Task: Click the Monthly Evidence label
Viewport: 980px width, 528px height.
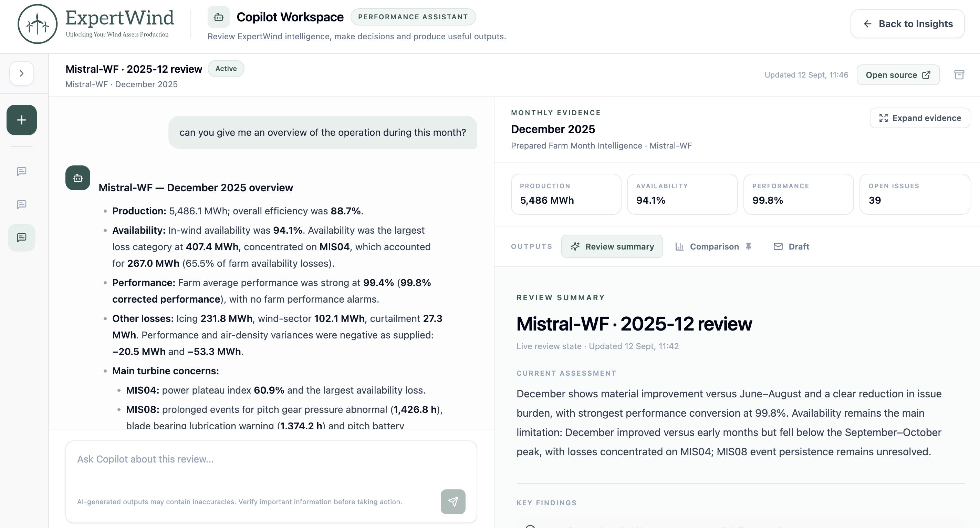Action: (x=556, y=113)
